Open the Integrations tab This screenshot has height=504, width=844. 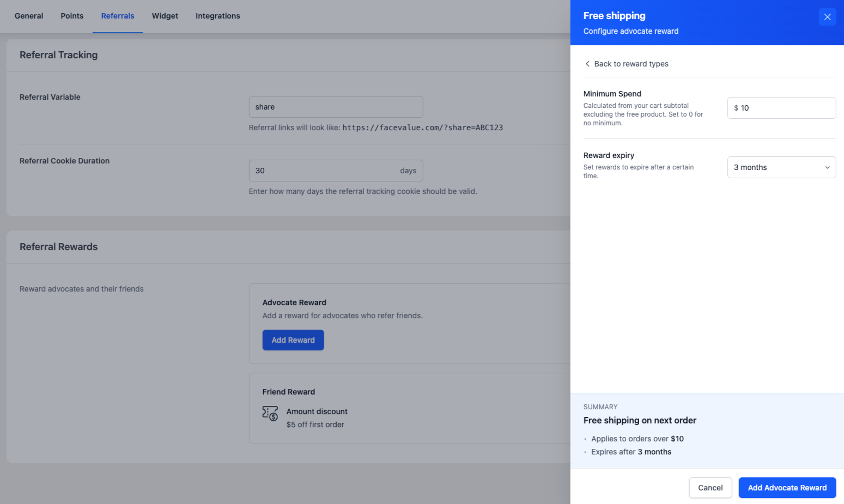(x=218, y=16)
